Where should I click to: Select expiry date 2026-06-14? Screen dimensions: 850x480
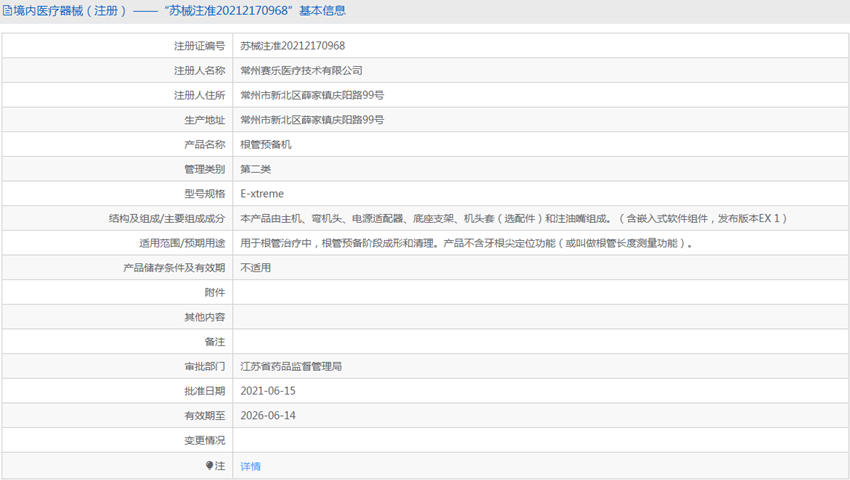point(268,415)
